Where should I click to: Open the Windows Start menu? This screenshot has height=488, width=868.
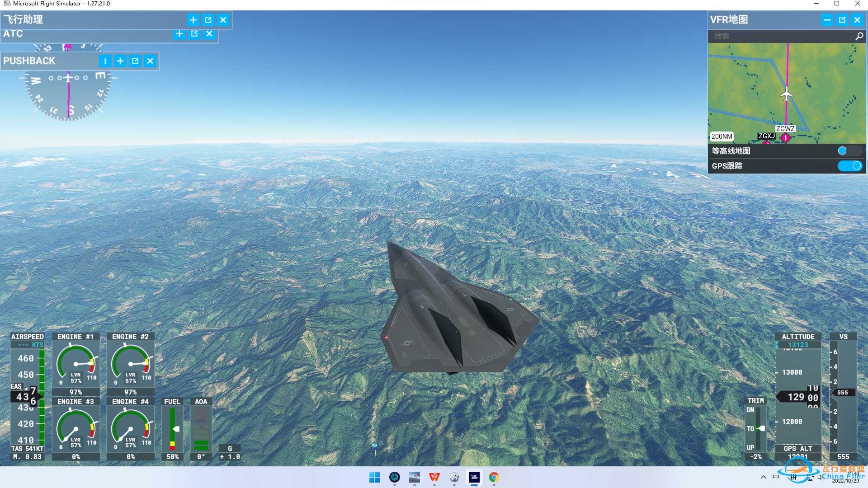coord(375,477)
